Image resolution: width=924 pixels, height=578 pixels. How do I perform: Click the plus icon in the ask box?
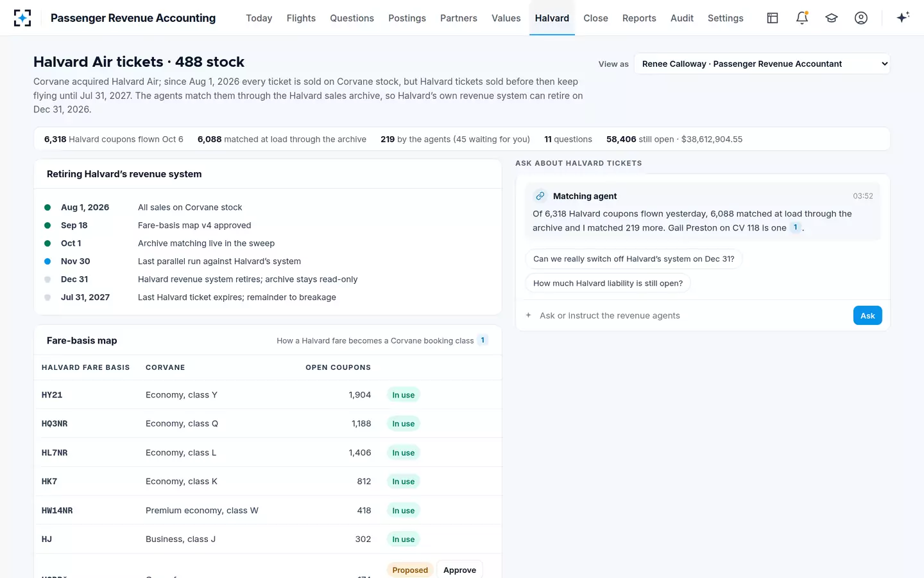pos(529,315)
